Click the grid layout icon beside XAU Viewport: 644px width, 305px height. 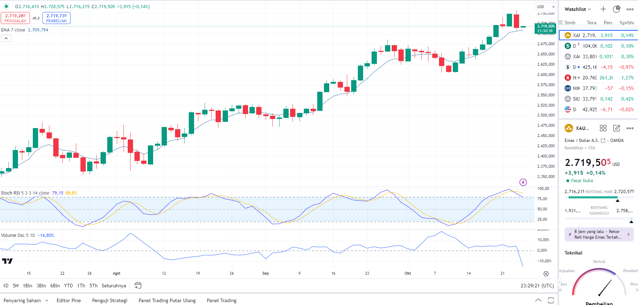(x=603, y=128)
